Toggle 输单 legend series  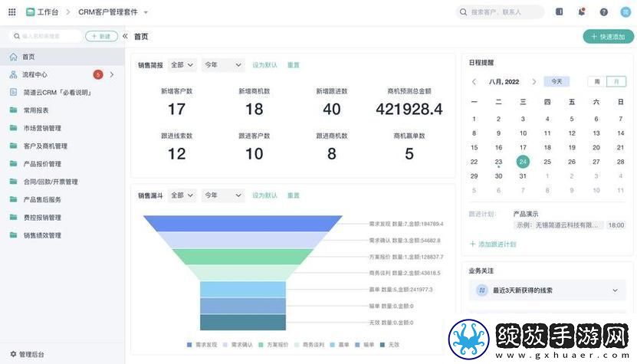pos(364,345)
